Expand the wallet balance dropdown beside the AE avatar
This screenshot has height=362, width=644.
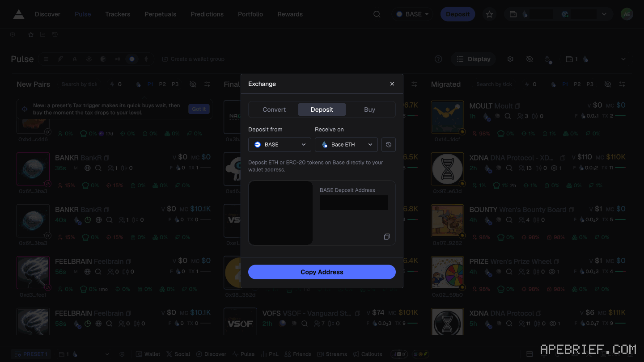pyautogui.click(x=604, y=14)
